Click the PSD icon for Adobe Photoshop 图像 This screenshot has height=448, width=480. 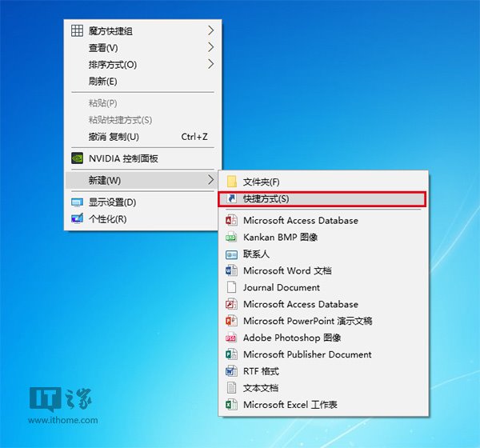(x=231, y=338)
